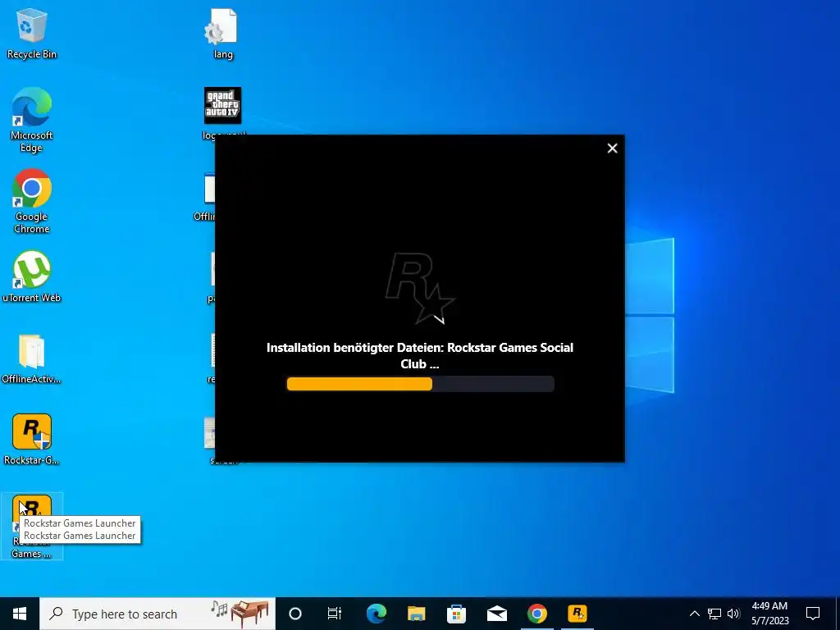Open File Explorer from the taskbar
This screenshot has width=840, height=630.
tap(416, 614)
